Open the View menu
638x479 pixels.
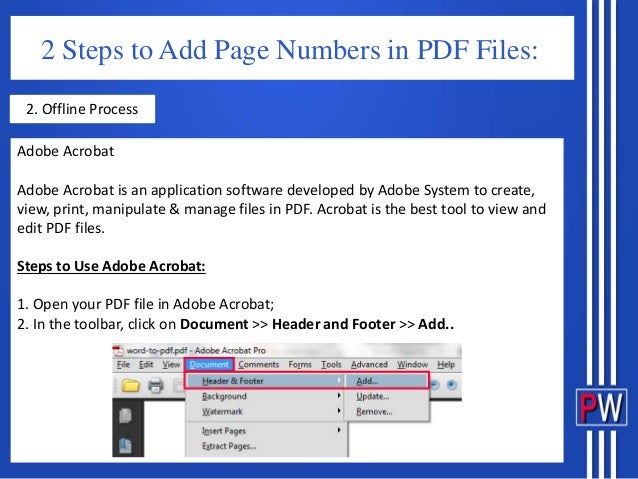coord(171,364)
